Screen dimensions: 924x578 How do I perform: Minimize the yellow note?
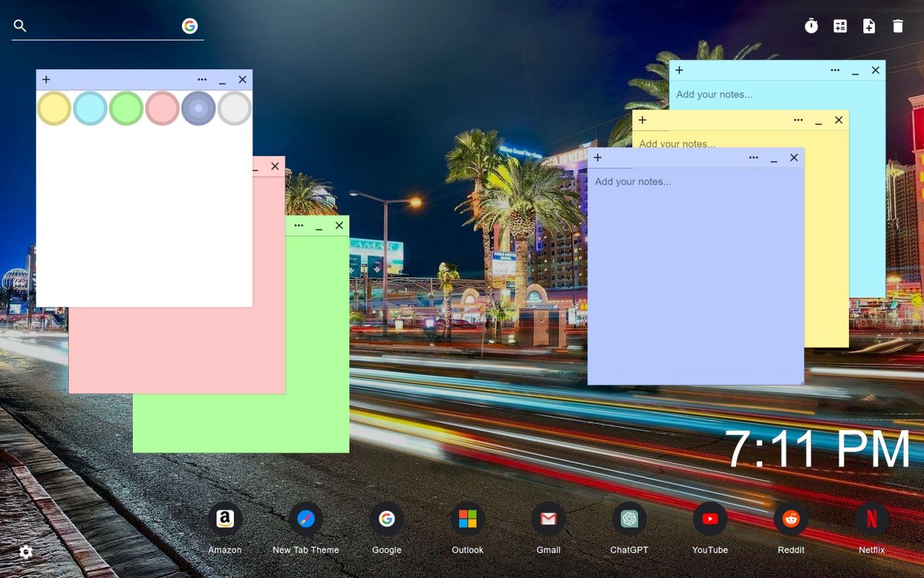click(x=819, y=121)
